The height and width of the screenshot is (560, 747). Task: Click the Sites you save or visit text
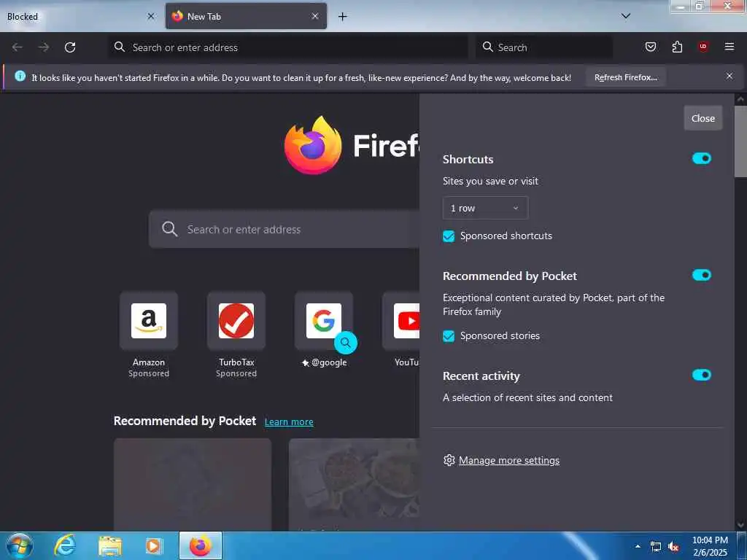(490, 182)
